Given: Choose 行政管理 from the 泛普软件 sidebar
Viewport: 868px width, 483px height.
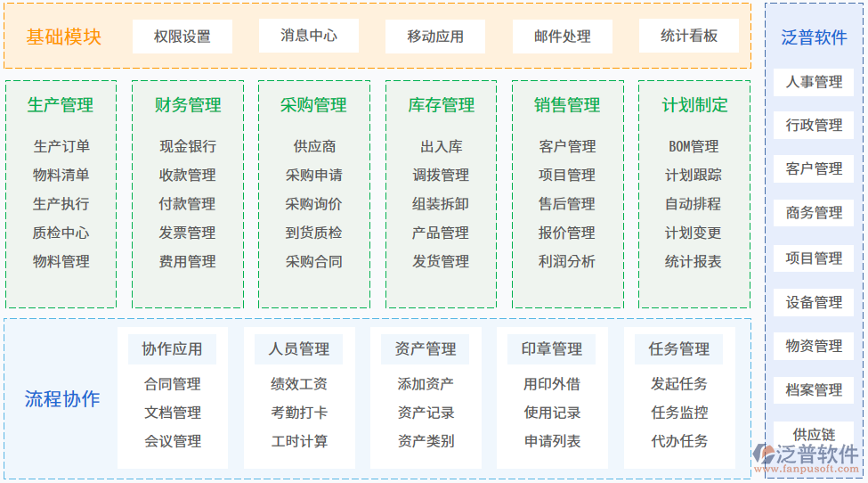Looking at the screenshot, I should 814,126.
